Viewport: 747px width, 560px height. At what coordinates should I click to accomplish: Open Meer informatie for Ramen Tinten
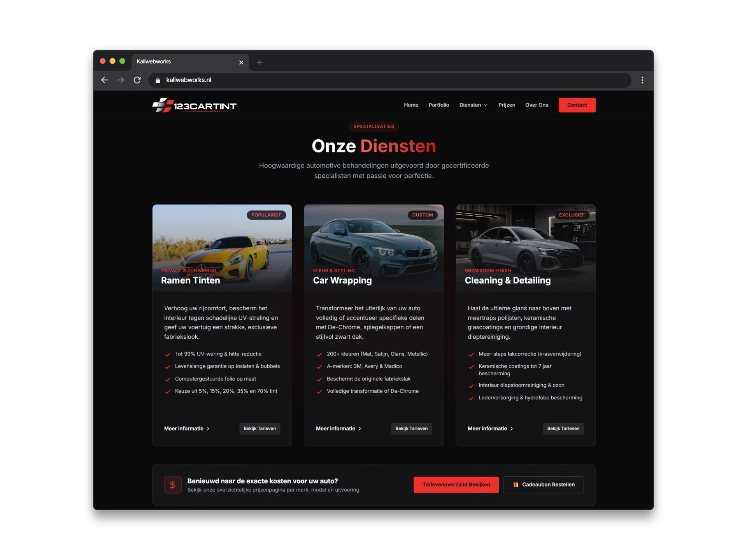(x=187, y=429)
